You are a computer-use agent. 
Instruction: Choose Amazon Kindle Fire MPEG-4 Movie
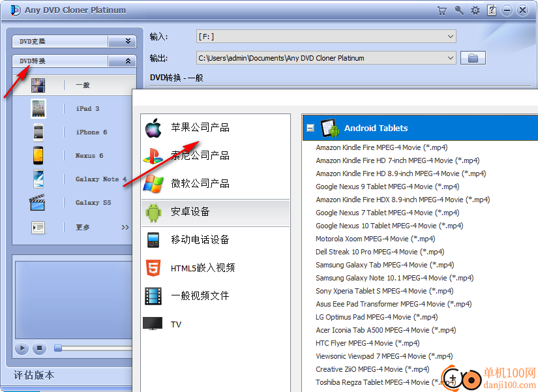tap(381, 147)
